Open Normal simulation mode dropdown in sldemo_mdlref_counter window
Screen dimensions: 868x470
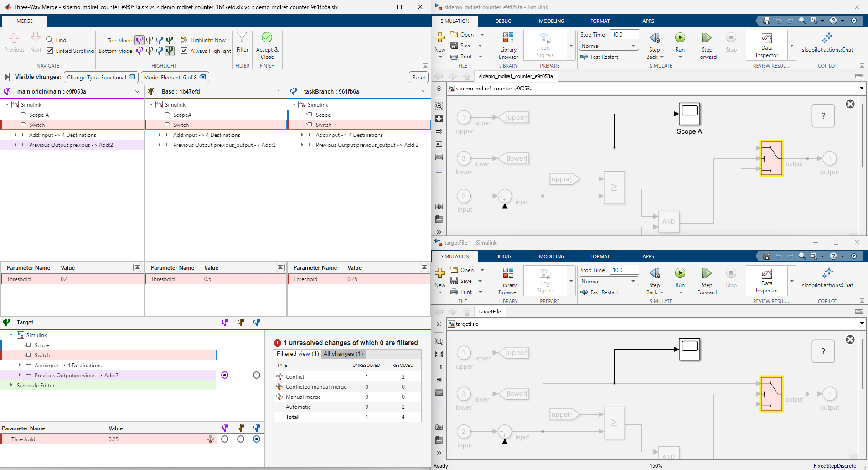(608, 46)
